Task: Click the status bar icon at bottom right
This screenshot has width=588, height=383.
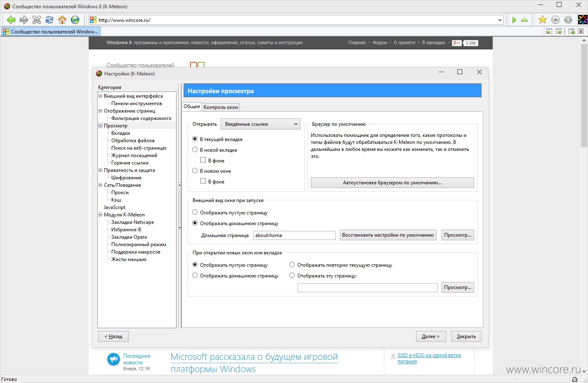Action: (575, 379)
